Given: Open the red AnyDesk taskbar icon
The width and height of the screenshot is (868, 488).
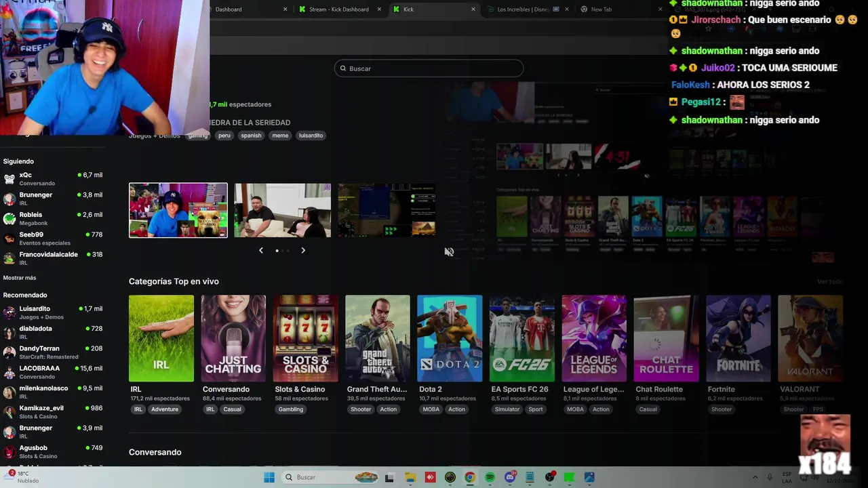Looking at the screenshot, I should point(430,477).
